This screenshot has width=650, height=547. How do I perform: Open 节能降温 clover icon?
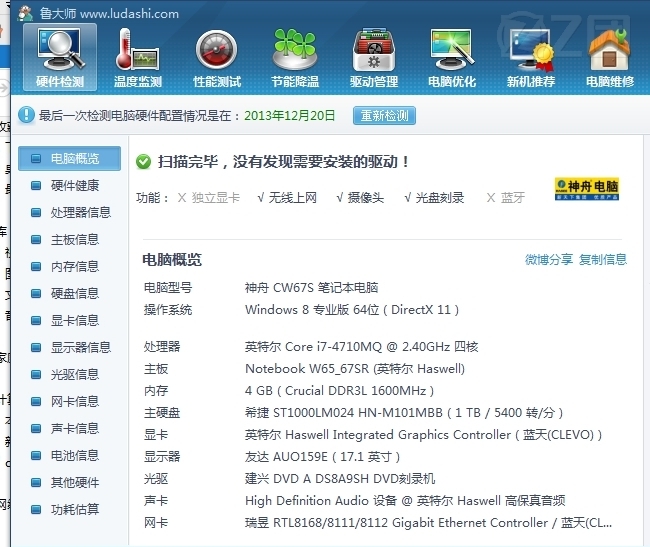[295, 57]
